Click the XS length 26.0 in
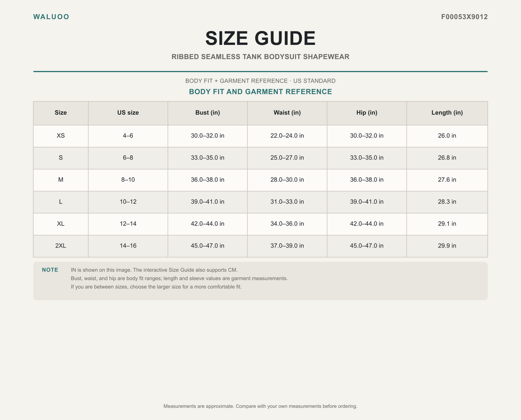521x420 pixels. pos(447,136)
